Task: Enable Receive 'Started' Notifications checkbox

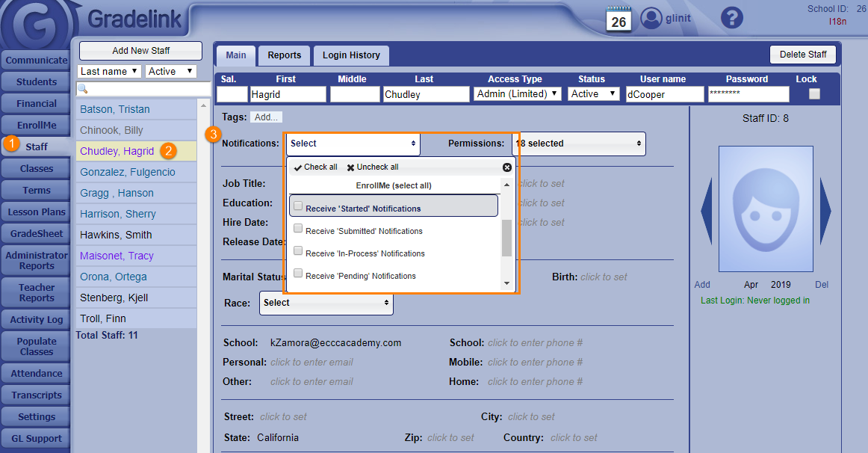Action: (298, 206)
